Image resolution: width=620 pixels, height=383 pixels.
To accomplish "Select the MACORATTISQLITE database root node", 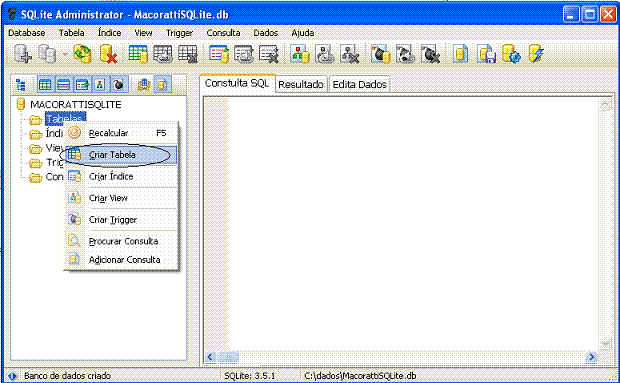I will tap(76, 105).
